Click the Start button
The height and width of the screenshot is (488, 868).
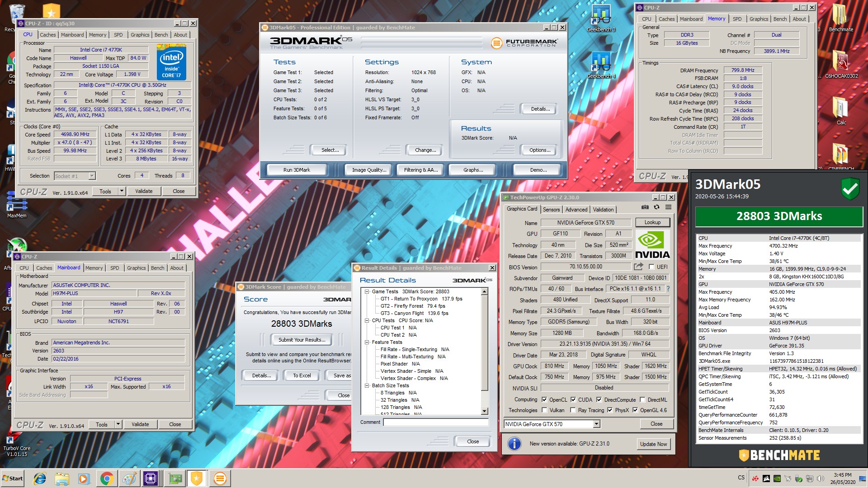[12, 479]
